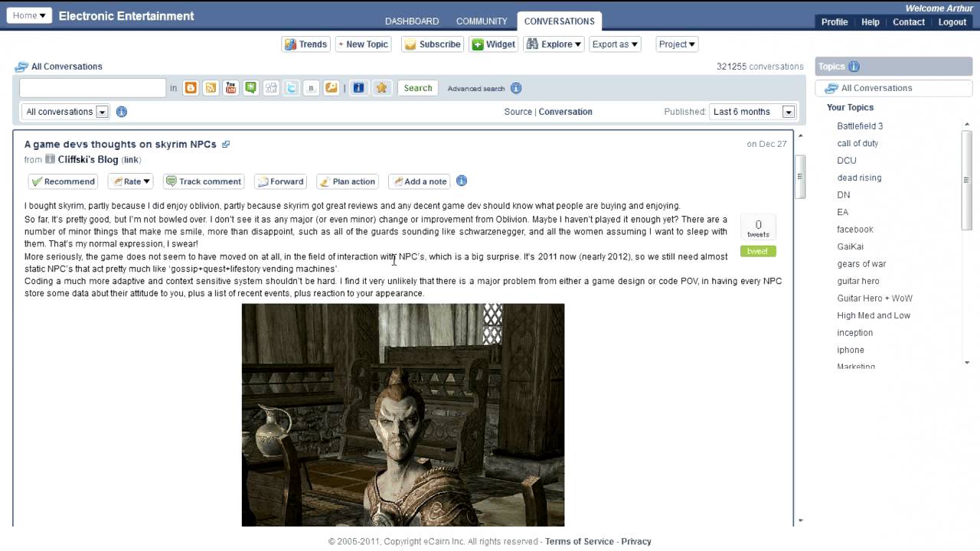
Task: Click the Search button
Action: coord(418,88)
